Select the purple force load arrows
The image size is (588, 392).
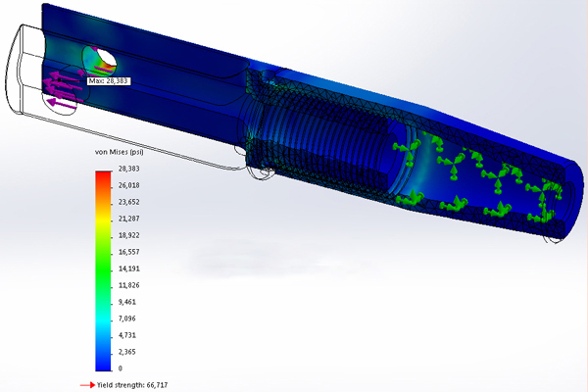[61, 88]
